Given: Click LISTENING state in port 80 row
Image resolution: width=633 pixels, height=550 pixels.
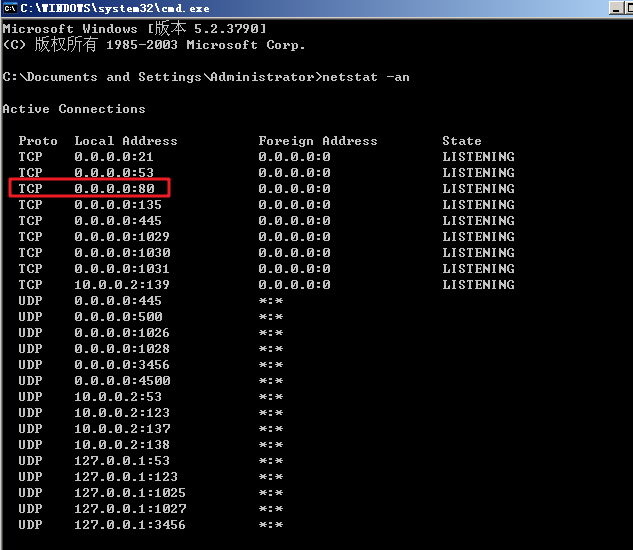Looking at the screenshot, I should (478, 189).
